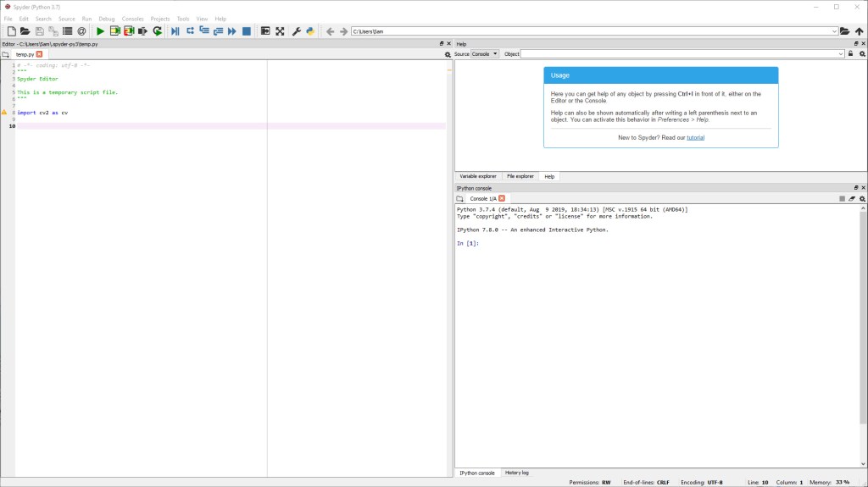Switch to the Variable explorer tab
This screenshot has width=868, height=487.
tap(478, 176)
